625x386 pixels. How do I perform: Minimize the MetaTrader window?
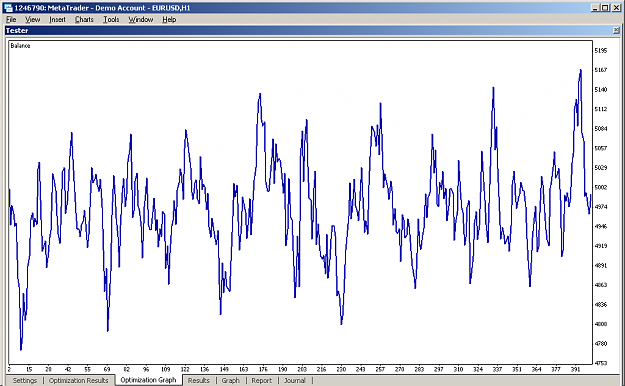(596, 8)
